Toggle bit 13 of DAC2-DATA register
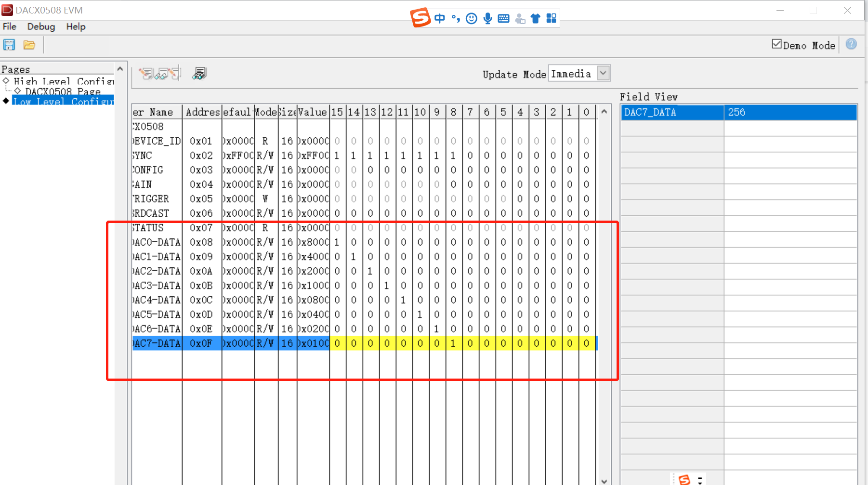Screen dimensions: 868x485 (370, 271)
